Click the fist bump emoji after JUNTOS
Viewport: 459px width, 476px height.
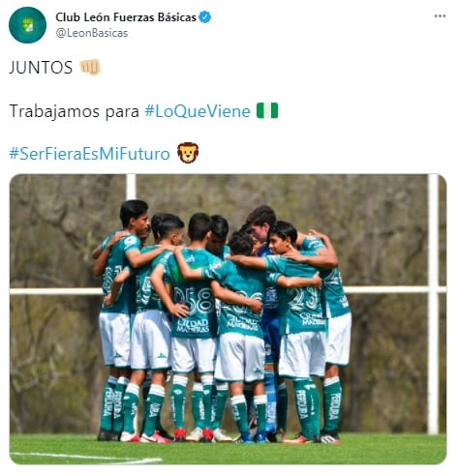coord(90,67)
